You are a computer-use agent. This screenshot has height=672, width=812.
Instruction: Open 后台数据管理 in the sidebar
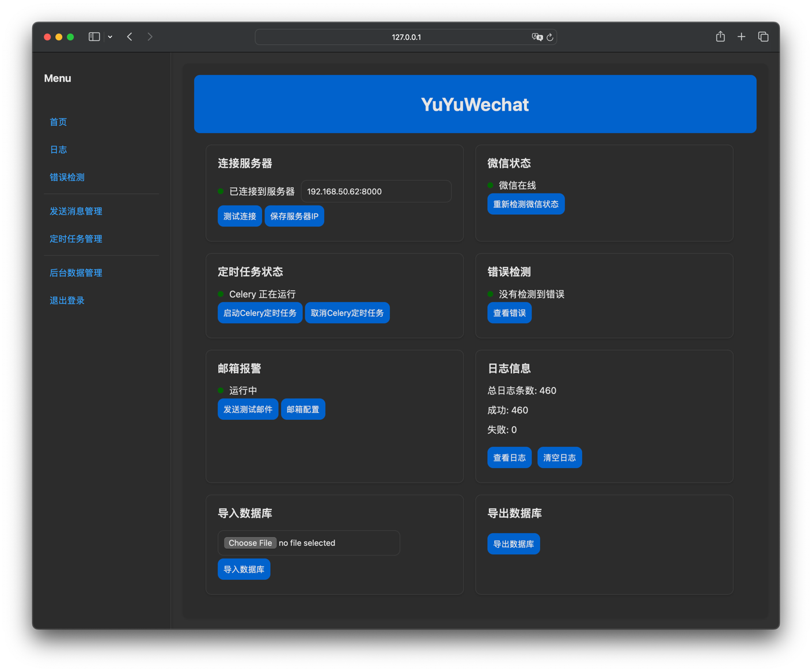(75, 273)
